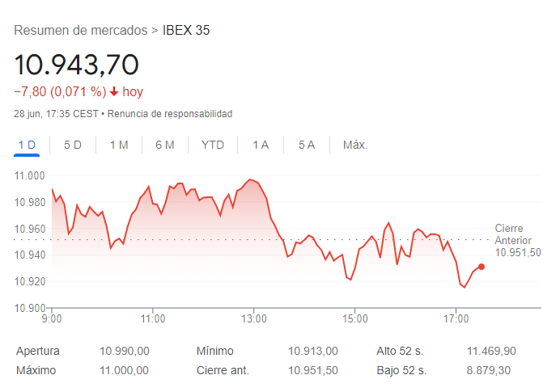This screenshot has width=560, height=392.
Task: Select the Máx. time range
Action: pyautogui.click(x=355, y=145)
